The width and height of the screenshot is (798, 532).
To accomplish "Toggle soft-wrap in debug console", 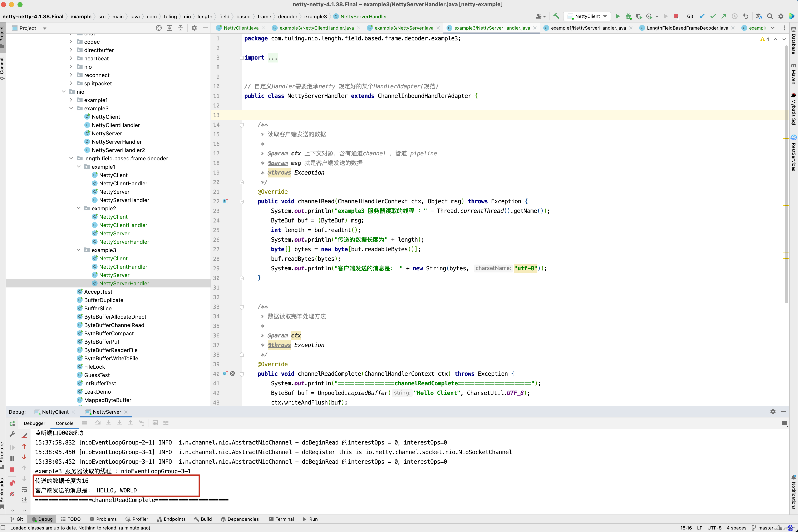I will [x=24, y=490].
